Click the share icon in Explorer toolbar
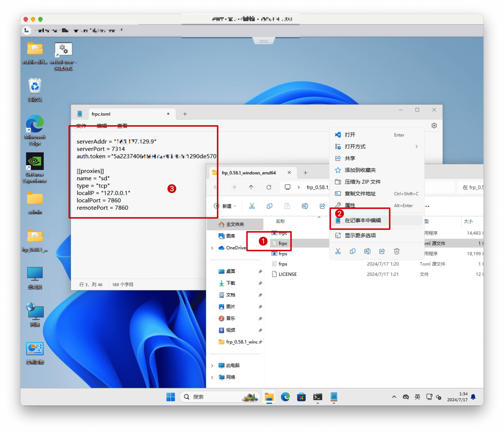Viewport: 504px width, 433px height. (322, 206)
